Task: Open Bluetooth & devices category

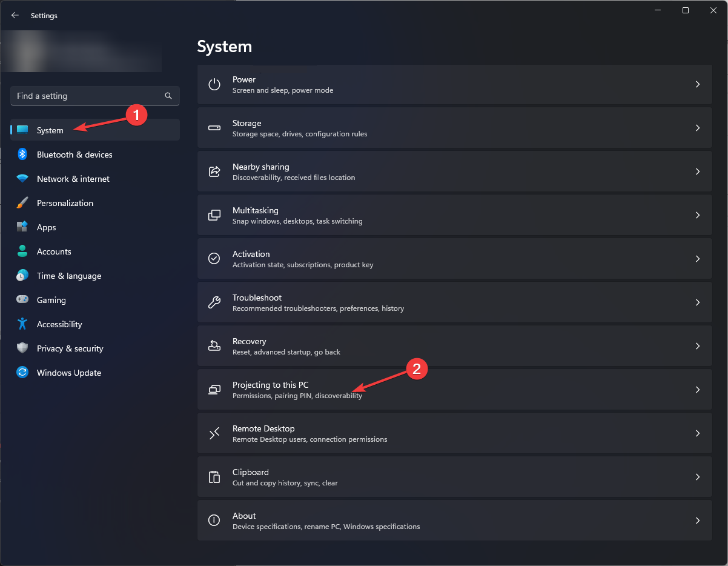Action: pyautogui.click(x=95, y=155)
